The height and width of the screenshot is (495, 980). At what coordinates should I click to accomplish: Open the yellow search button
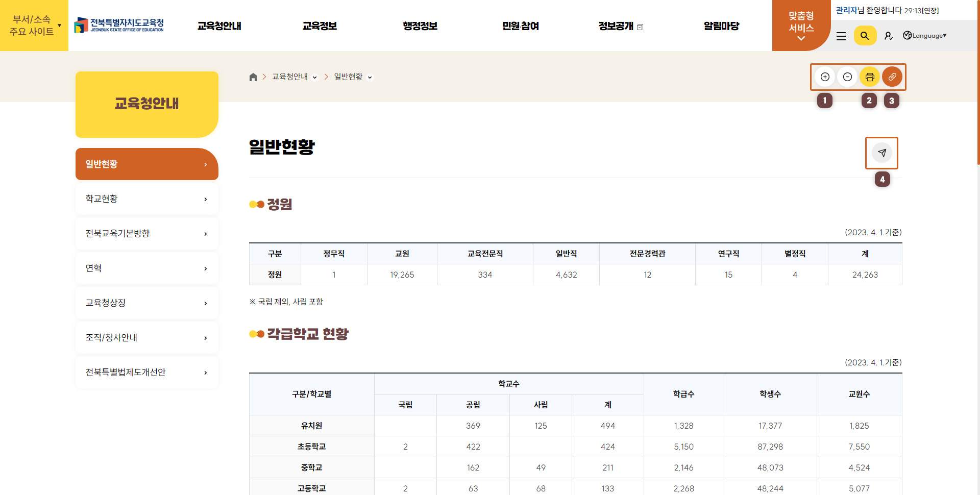tap(865, 36)
